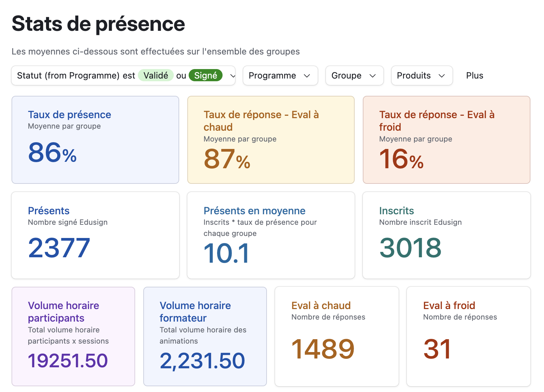Select the 16% response rate value
The image size is (544, 392).
[401, 159]
